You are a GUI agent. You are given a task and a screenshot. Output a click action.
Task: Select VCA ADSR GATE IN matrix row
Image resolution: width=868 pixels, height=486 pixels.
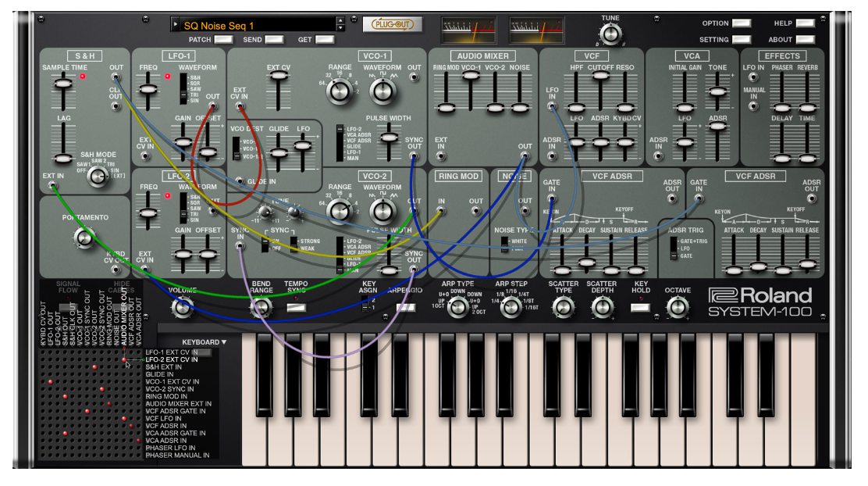pos(176,434)
